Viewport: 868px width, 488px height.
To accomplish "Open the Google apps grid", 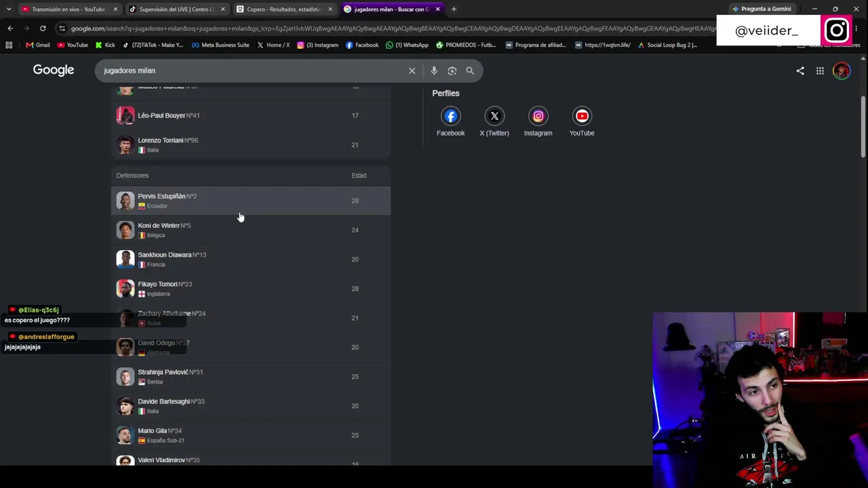I will (x=820, y=70).
